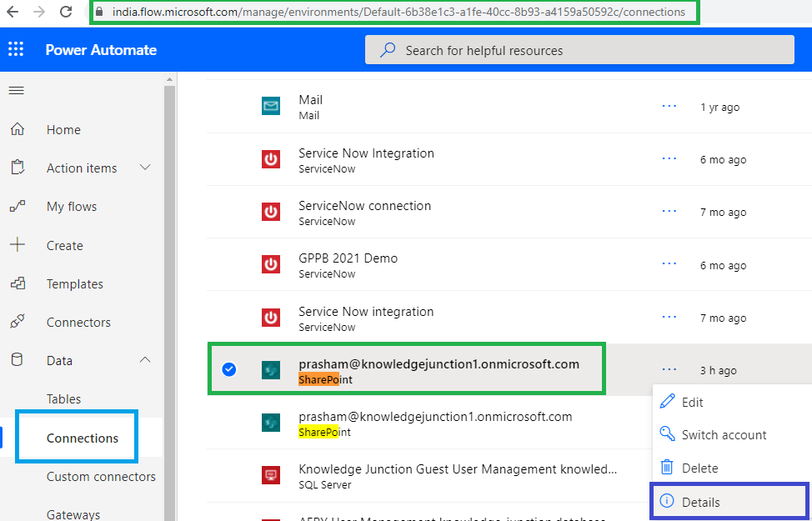This screenshot has width=812, height=521.
Task: Open Gateways under Data
Action: coord(73,515)
